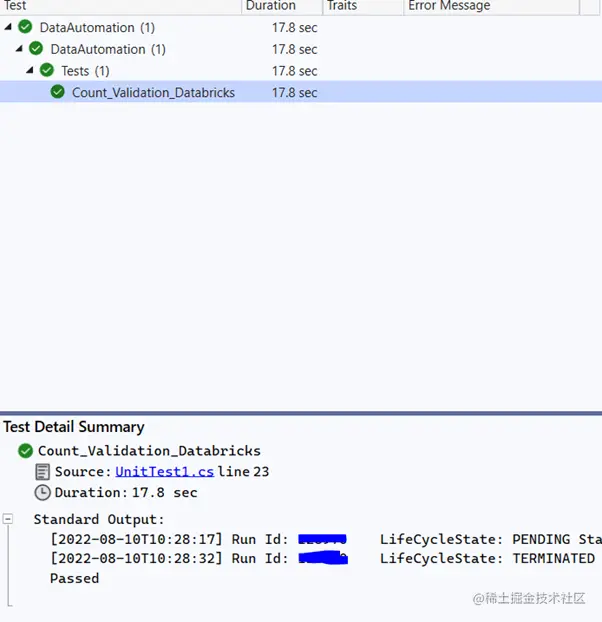Click passed icon in Test Detail Summary

25,451
